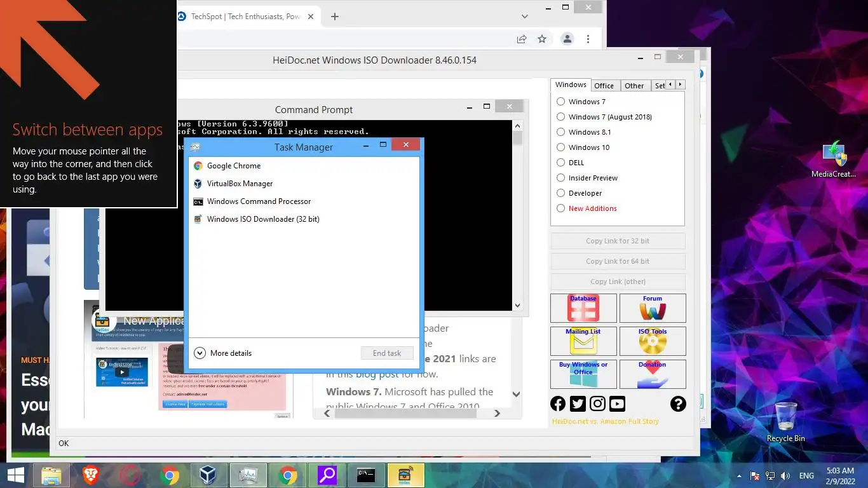The image size is (868, 488).
Task: Open the Forum icon button
Action: (x=653, y=308)
